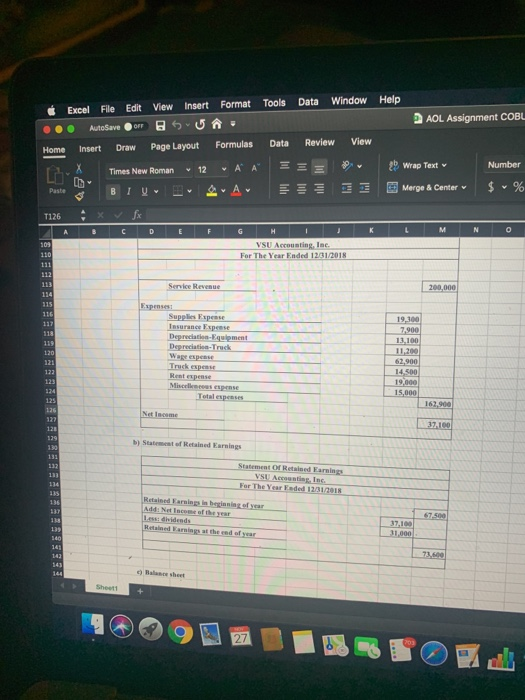Image resolution: width=525 pixels, height=700 pixels.
Task: Open the Tools menu
Action: (274, 103)
